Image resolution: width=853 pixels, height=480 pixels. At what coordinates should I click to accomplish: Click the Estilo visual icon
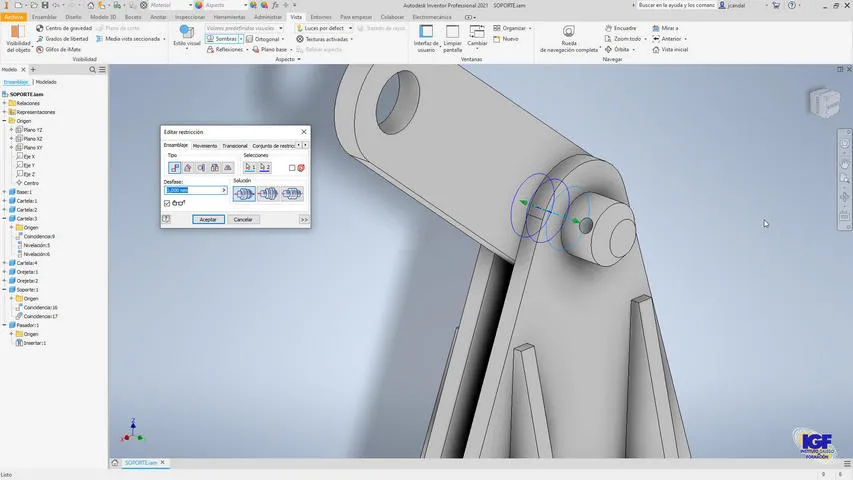point(187,31)
